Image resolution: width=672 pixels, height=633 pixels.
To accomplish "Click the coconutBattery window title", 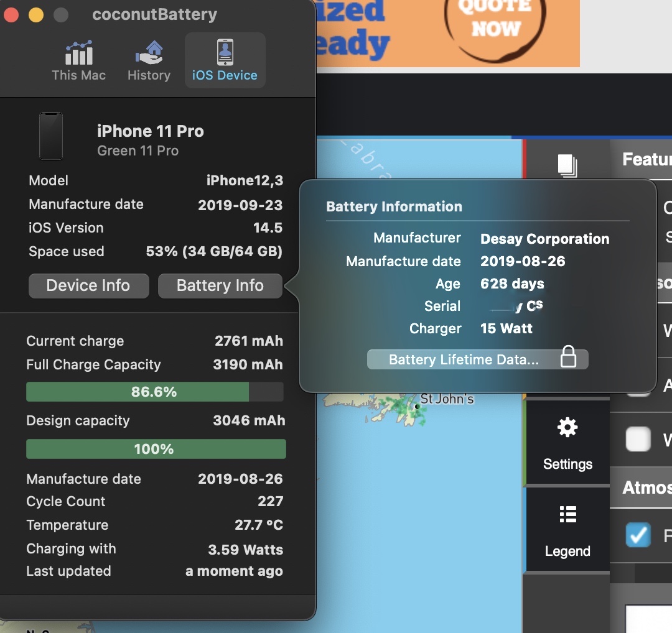I will click(155, 14).
